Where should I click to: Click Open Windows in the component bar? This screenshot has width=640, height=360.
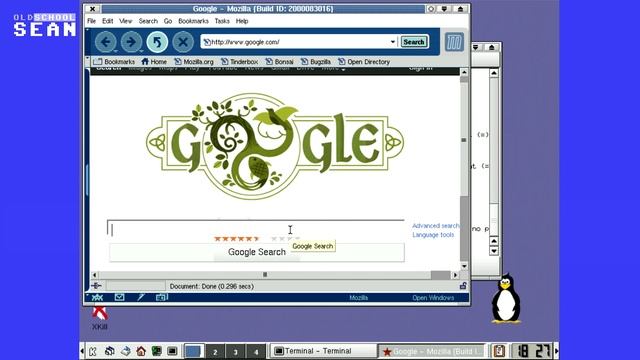coord(433,298)
